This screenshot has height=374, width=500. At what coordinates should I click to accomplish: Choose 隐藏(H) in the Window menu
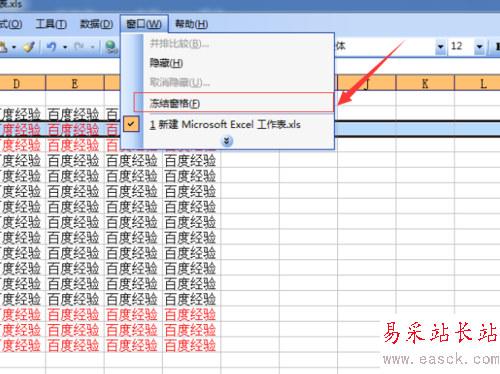pyautogui.click(x=227, y=63)
